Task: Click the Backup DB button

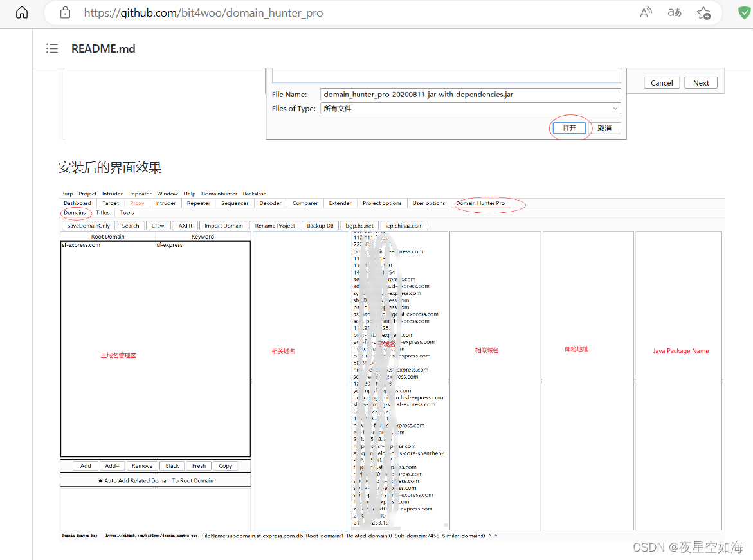Action: [320, 226]
